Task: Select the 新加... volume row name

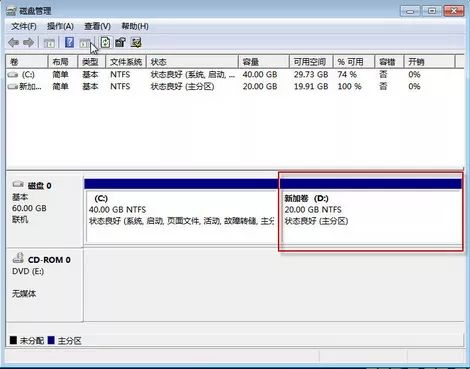Action: click(x=30, y=87)
